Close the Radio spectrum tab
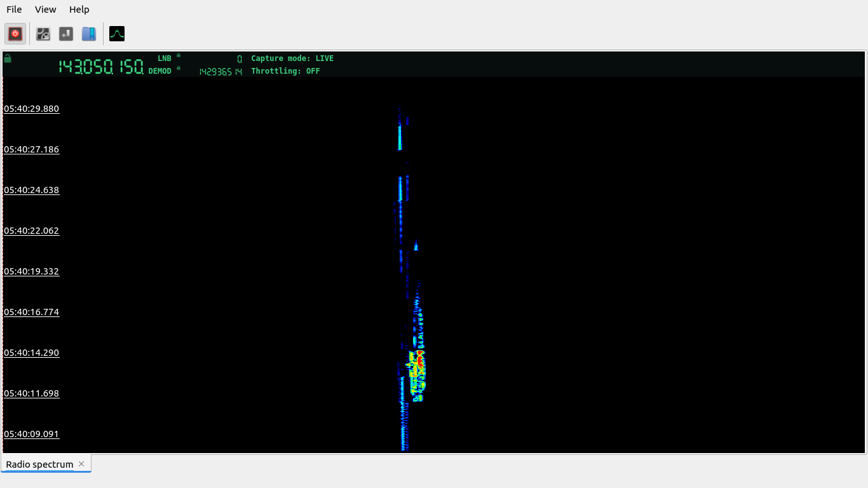 (x=81, y=464)
